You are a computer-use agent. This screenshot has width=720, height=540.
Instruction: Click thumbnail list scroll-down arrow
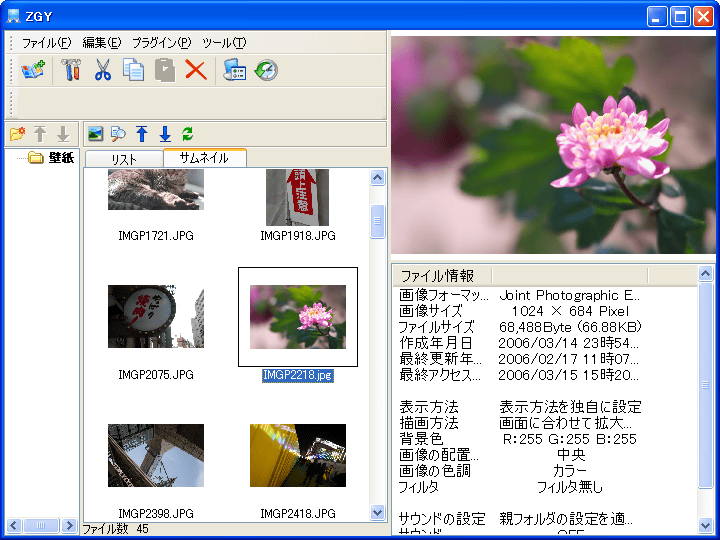(377, 512)
